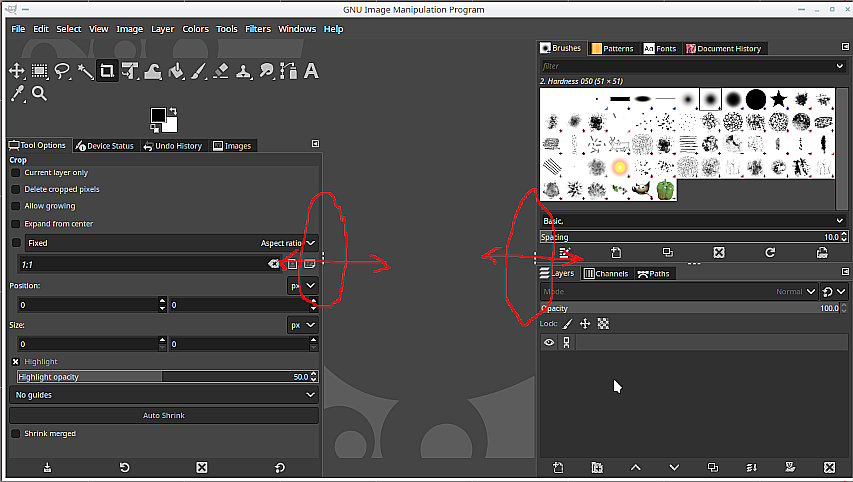Open the Position unit px dropdown
Screen dimensions: 853x482
coord(302,286)
